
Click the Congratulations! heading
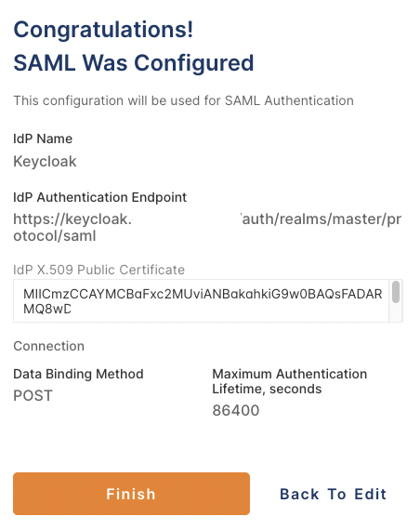pos(103,30)
